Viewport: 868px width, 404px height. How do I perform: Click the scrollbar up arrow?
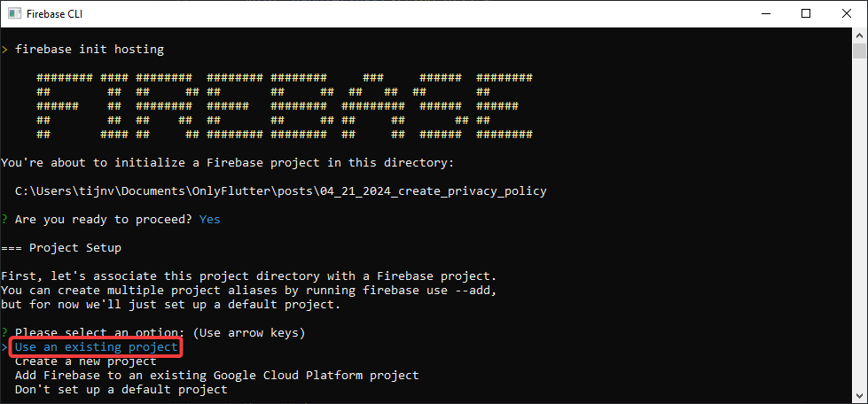(x=859, y=35)
